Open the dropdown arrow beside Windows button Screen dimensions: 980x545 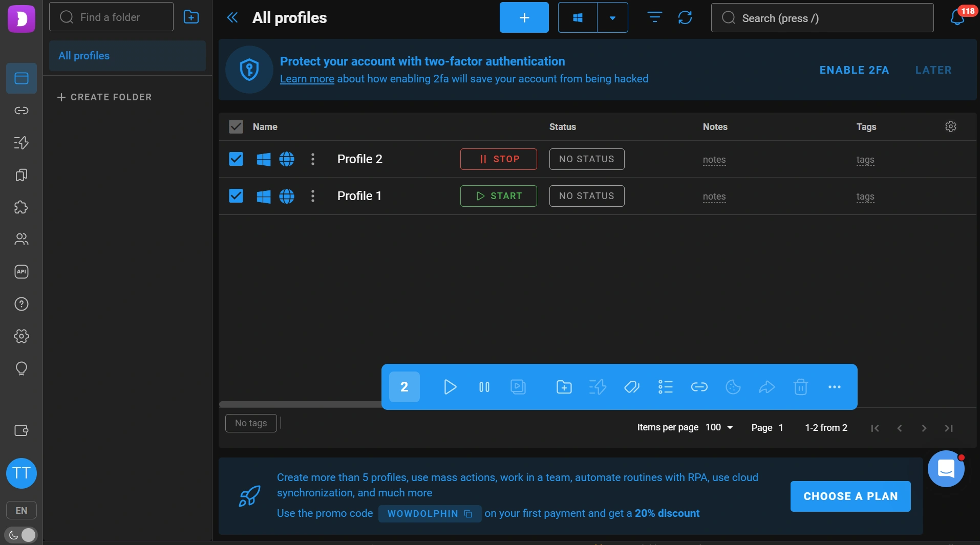pyautogui.click(x=612, y=17)
